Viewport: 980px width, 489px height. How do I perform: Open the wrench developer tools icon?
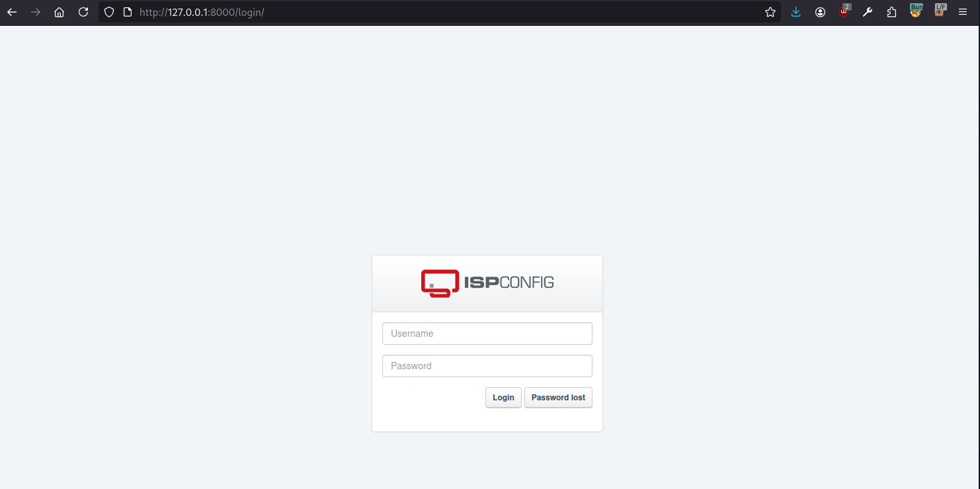pos(868,12)
